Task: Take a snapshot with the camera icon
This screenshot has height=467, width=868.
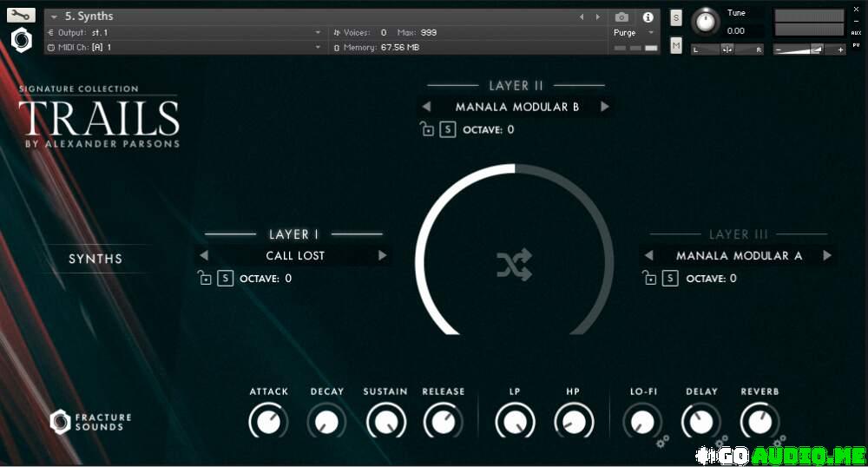Action: [x=621, y=17]
